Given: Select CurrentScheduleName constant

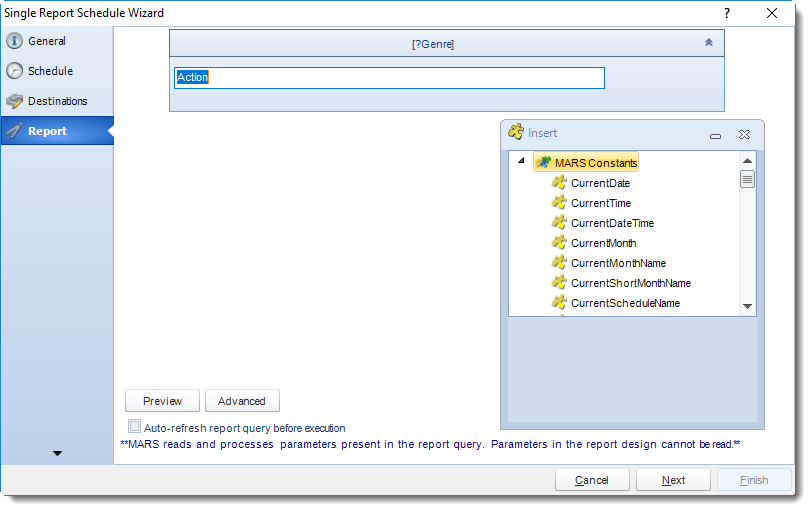Looking at the screenshot, I should pos(625,303).
